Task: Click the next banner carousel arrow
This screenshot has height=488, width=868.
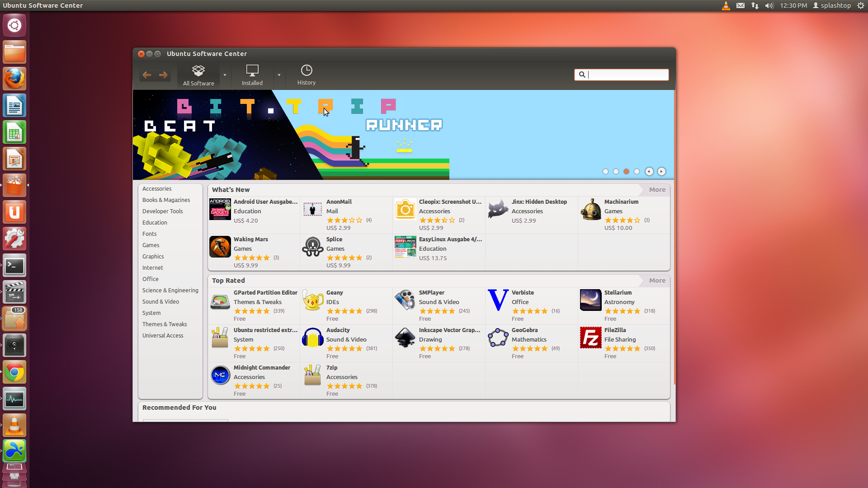Action: pos(661,172)
